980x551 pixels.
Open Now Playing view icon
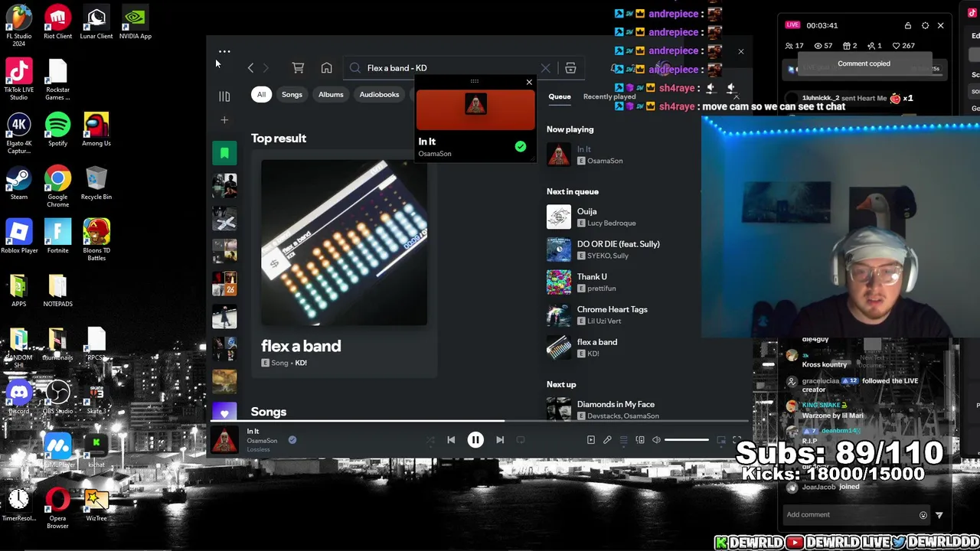(x=591, y=440)
